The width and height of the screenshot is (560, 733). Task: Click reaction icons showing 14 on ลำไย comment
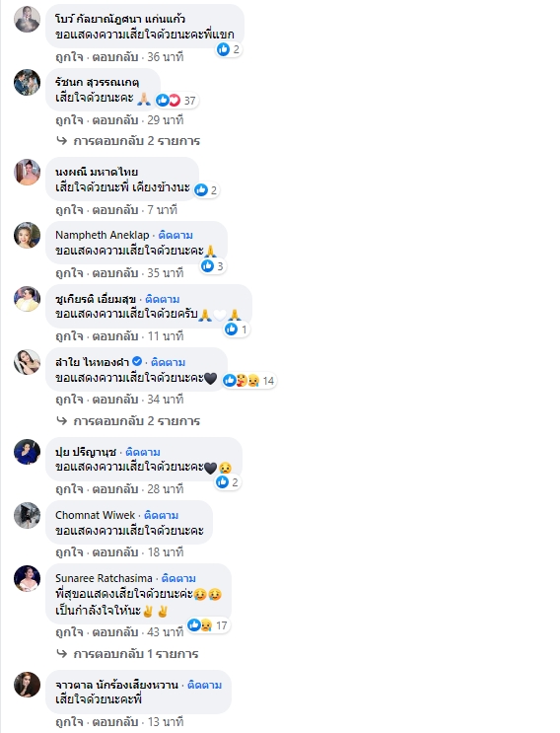tap(248, 381)
